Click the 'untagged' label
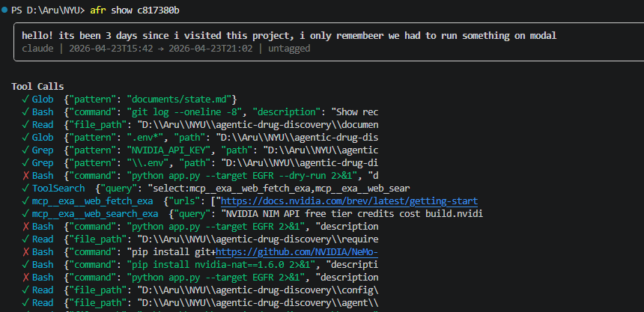This screenshot has width=644, height=312. coord(289,49)
